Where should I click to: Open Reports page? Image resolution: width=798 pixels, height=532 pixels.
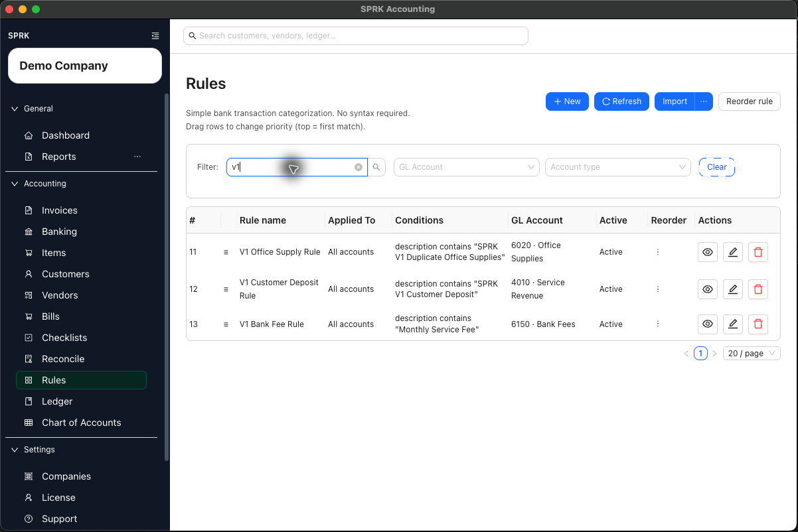[58, 157]
